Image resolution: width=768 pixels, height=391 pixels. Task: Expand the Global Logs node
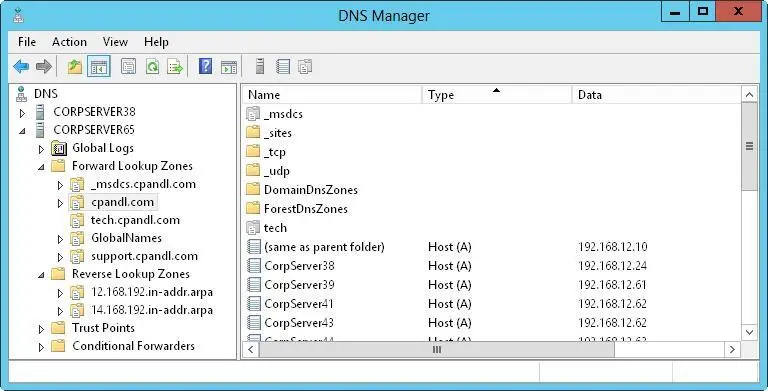tap(41, 149)
